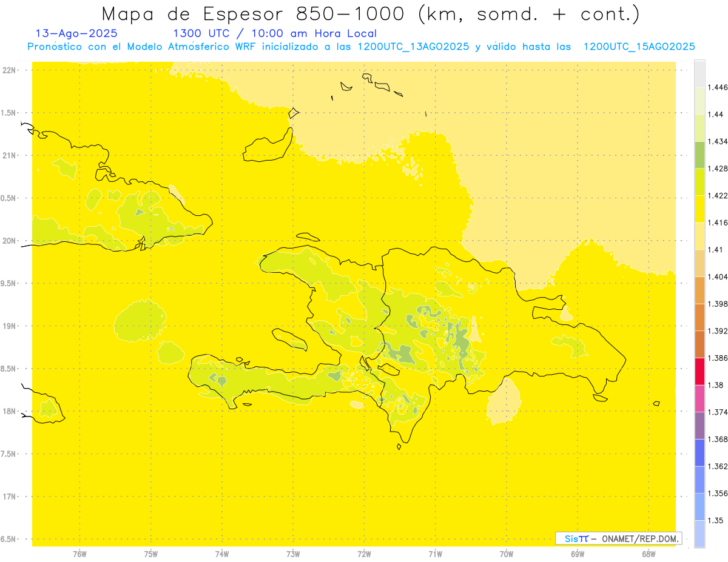Click the purple color band above 1.368
The height and width of the screenshot is (562, 728).
pos(699,426)
